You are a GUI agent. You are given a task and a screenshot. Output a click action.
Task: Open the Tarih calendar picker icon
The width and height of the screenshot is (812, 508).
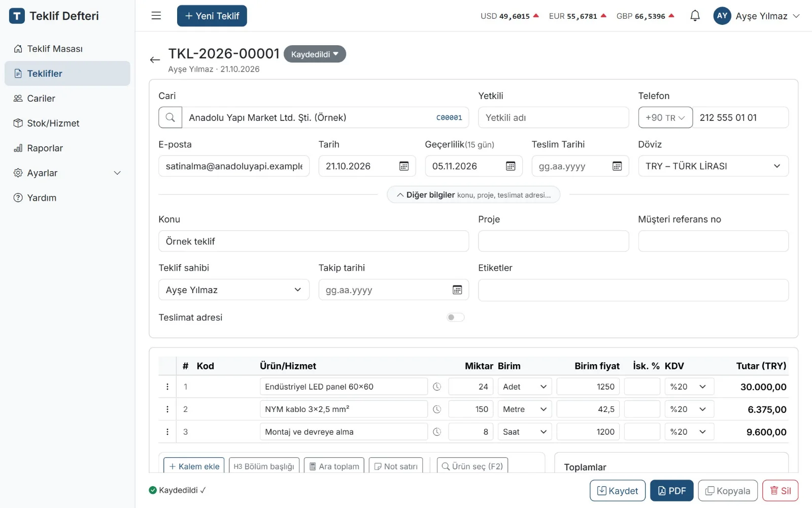pos(404,166)
